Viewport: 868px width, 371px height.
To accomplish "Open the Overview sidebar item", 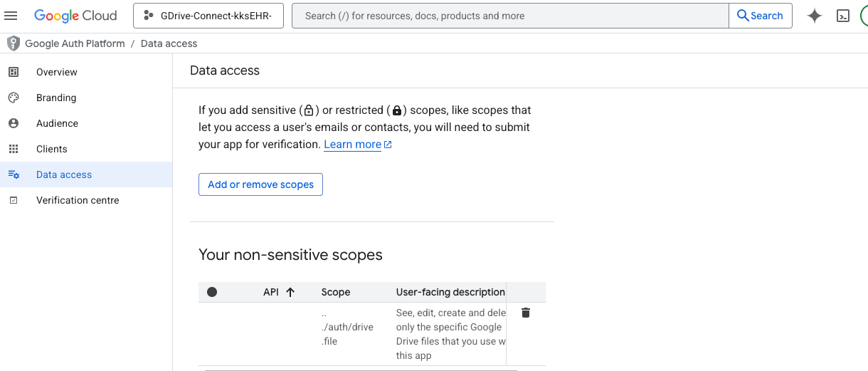I will point(86,72).
